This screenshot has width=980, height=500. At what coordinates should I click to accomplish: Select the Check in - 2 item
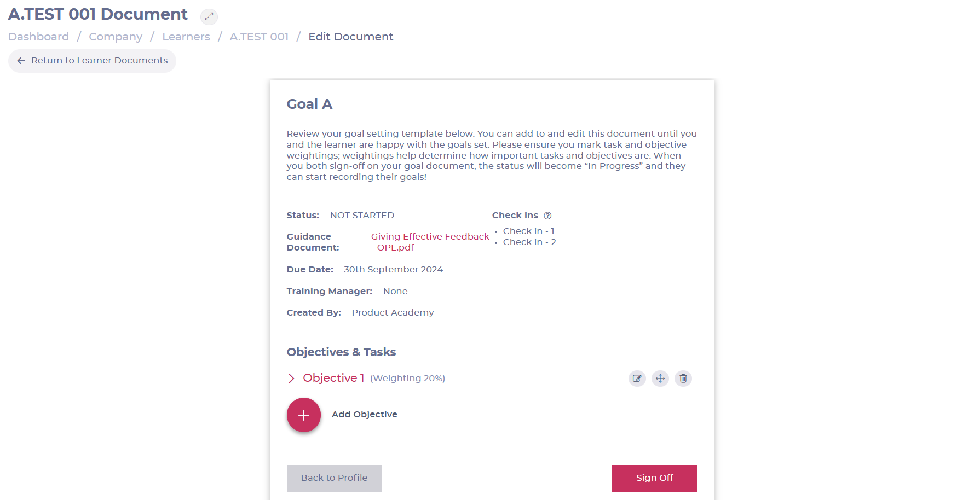tap(529, 242)
